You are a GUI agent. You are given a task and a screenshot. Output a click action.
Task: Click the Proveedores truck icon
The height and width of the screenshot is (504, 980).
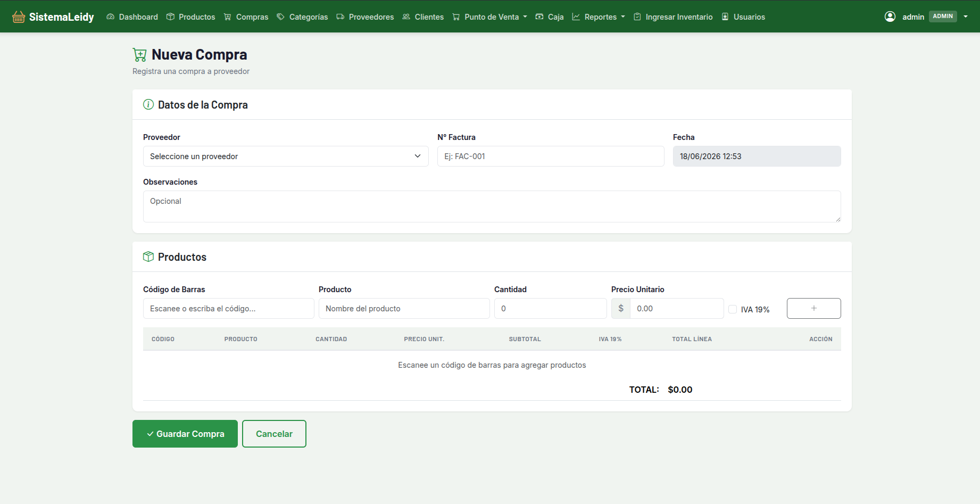click(340, 17)
